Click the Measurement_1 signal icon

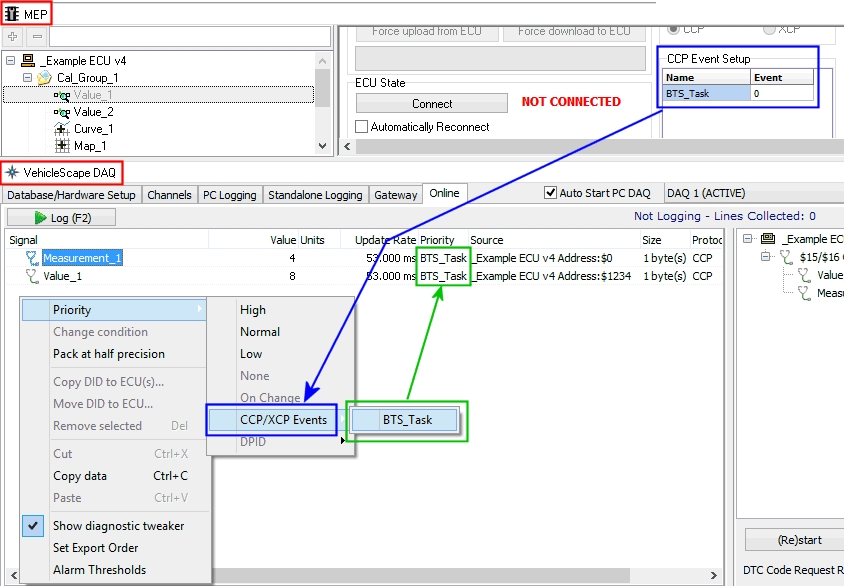pos(31,259)
